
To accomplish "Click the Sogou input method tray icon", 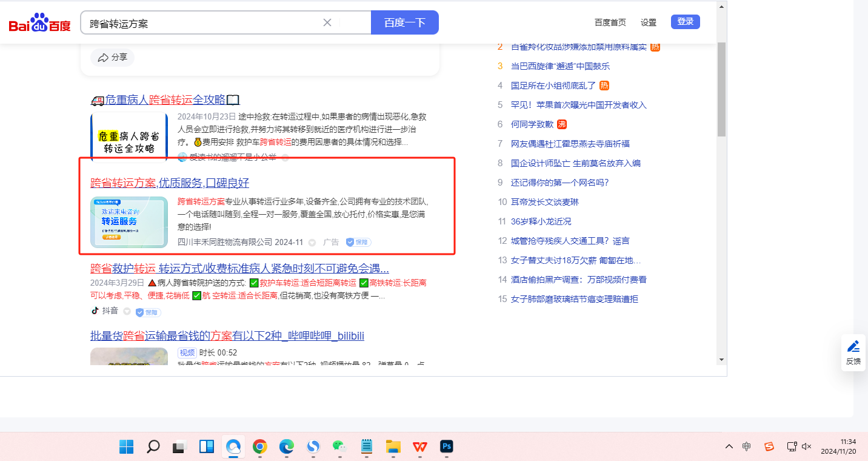I will 769,446.
